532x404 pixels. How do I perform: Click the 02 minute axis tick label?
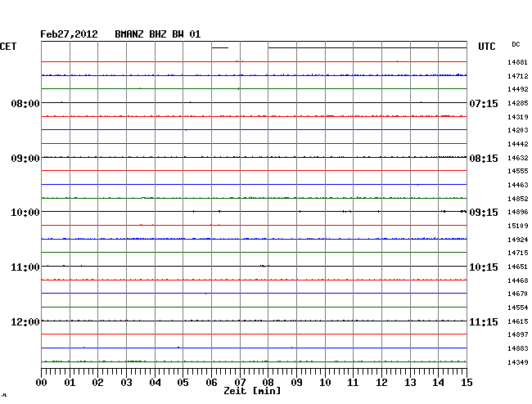pyautogui.click(x=97, y=383)
